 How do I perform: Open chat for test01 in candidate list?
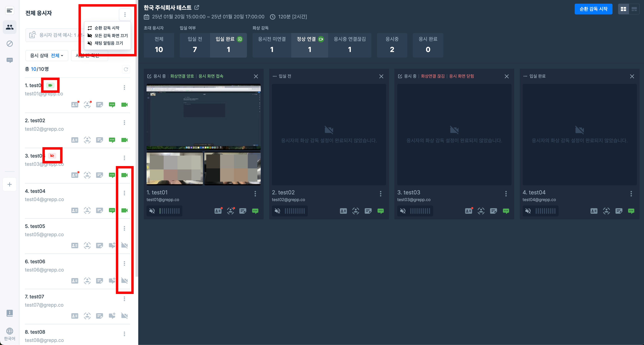pyautogui.click(x=112, y=105)
